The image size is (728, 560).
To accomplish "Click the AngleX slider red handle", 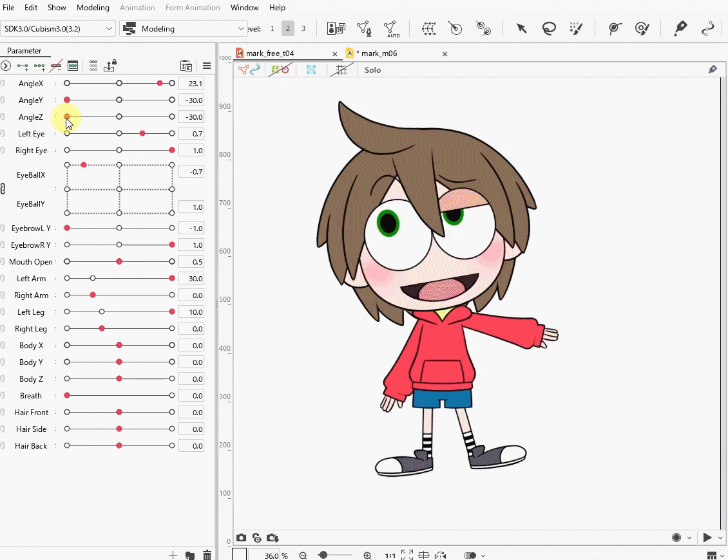I will [160, 83].
